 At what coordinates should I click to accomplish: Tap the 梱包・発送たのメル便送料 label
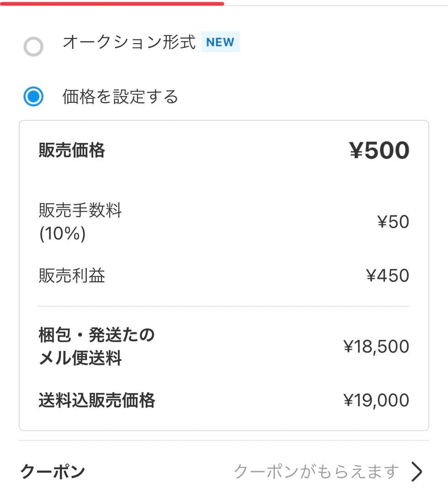[x=96, y=346]
